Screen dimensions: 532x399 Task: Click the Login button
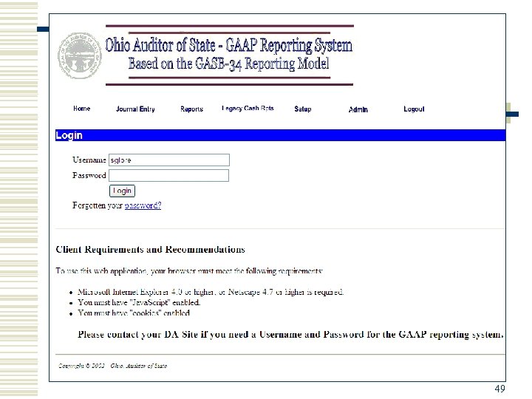pyautogui.click(x=122, y=191)
